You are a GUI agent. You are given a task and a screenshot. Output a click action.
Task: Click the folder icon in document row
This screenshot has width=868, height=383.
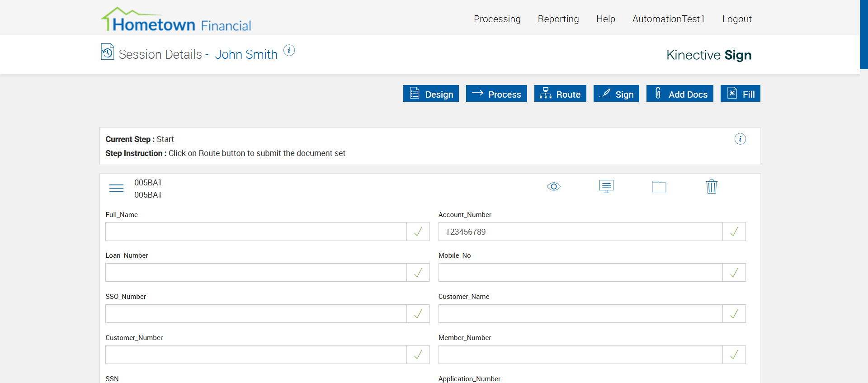coord(659,186)
